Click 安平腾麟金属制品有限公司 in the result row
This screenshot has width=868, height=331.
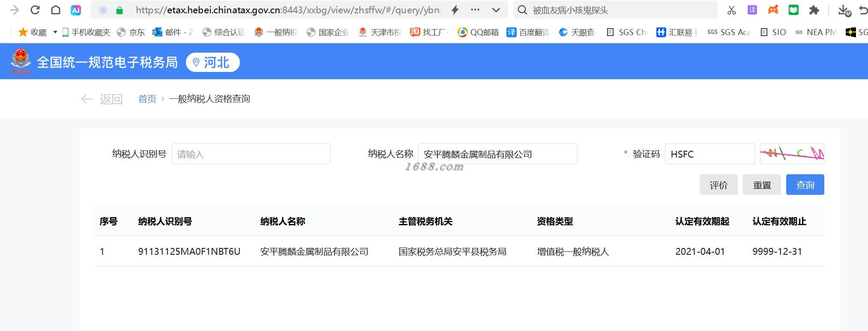pyautogui.click(x=314, y=251)
